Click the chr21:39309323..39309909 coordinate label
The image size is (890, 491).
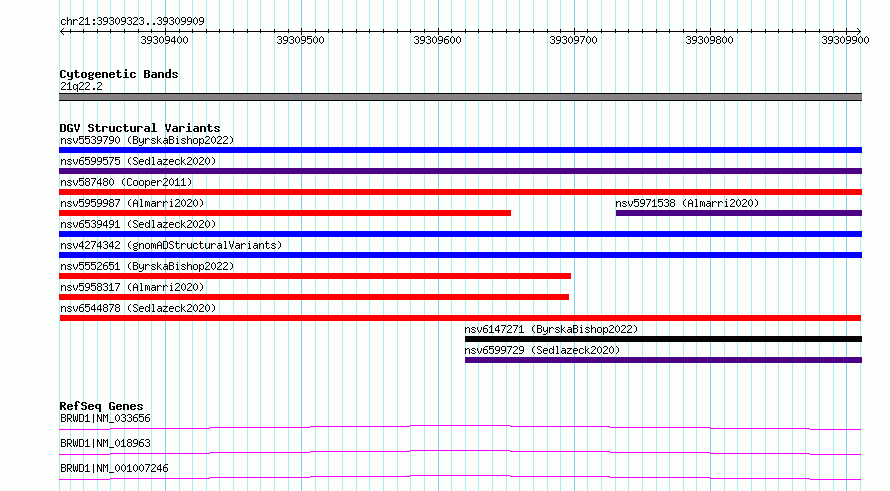pos(132,22)
